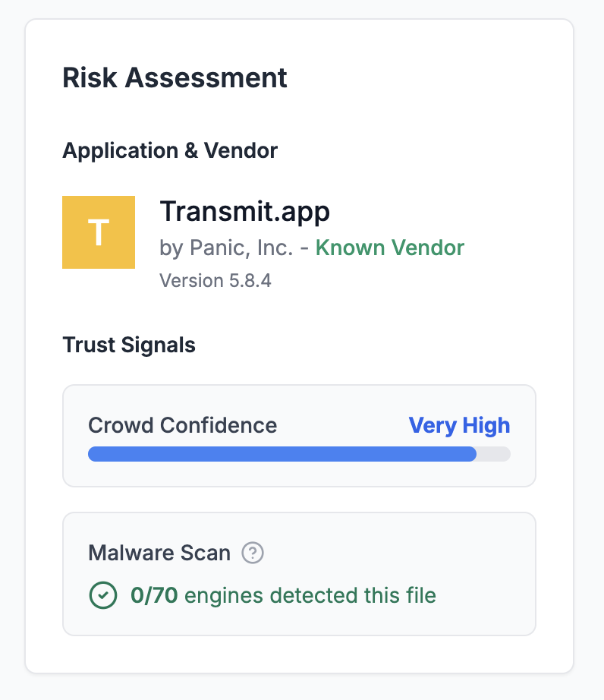Open the Known Vendor link
This screenshot has width=604, height=700.
(x=389, y=248)
